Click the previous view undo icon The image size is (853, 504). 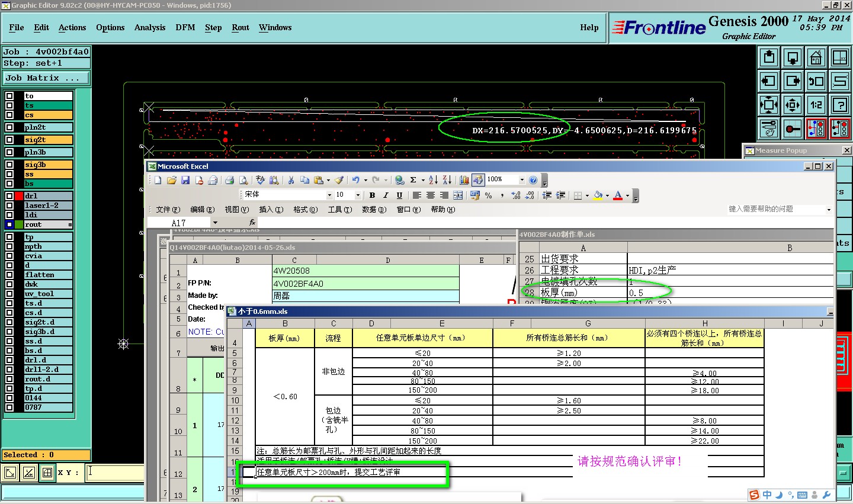point(816,81)
